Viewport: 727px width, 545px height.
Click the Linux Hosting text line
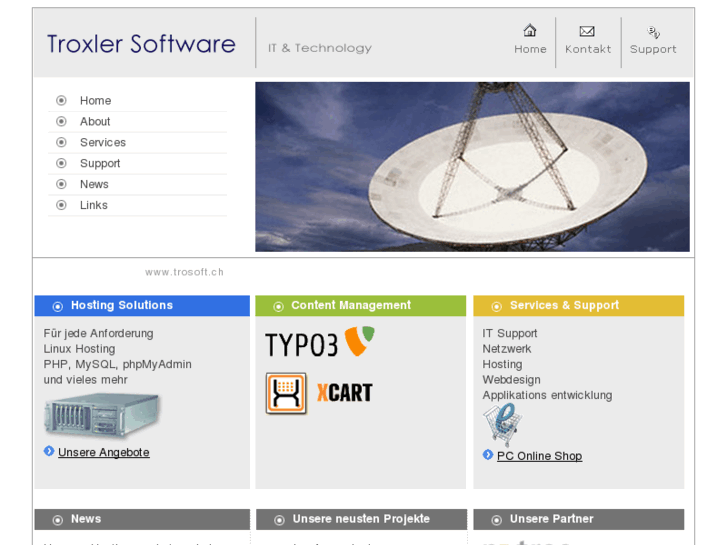pyautogui.click(x=79, y=349)
